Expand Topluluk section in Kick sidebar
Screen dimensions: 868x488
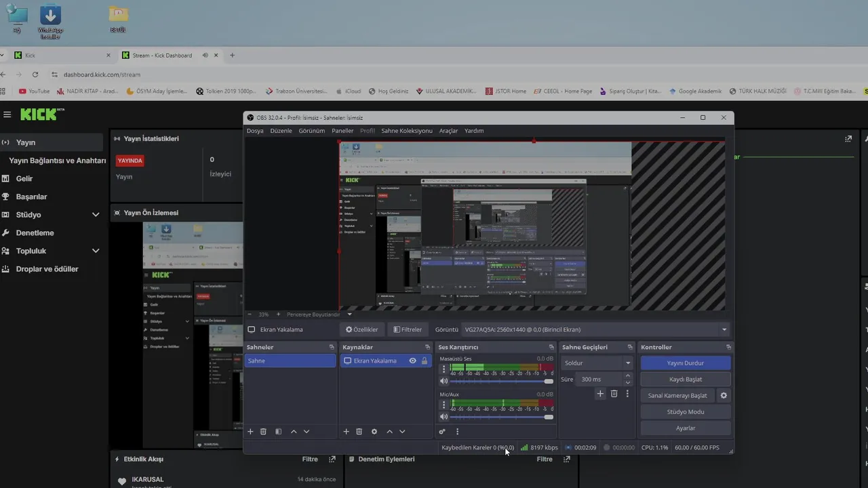click(x=96, y=251)
